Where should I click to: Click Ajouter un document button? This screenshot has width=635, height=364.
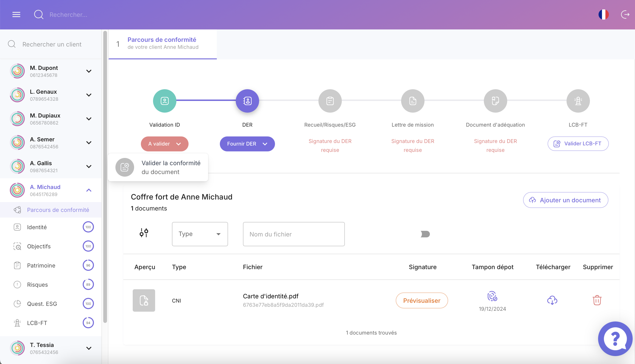coord(565,200)
